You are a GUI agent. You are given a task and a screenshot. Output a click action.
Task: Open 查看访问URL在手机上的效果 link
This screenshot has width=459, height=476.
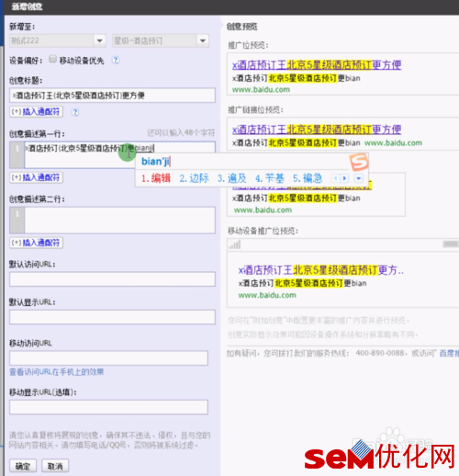pyautogui.click(x=57, y=372)
